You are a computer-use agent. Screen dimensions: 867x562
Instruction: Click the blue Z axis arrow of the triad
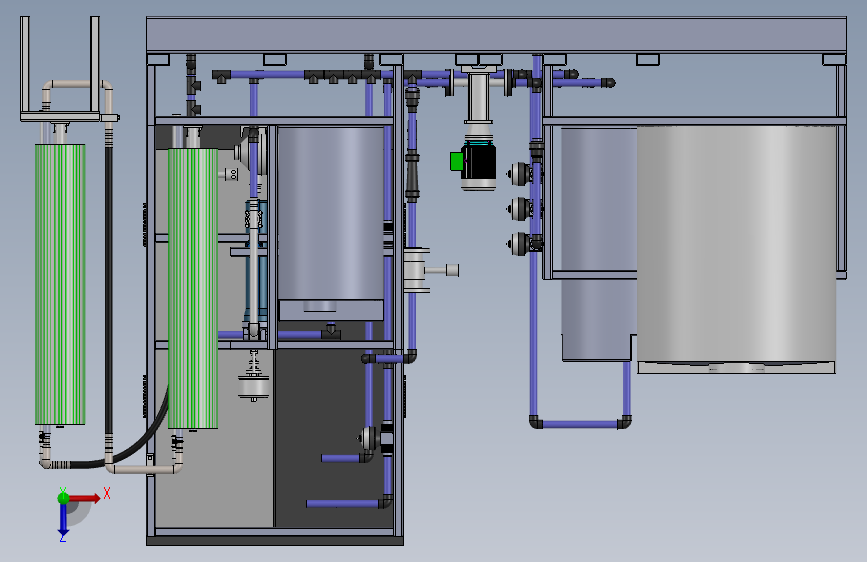(63, 519)
